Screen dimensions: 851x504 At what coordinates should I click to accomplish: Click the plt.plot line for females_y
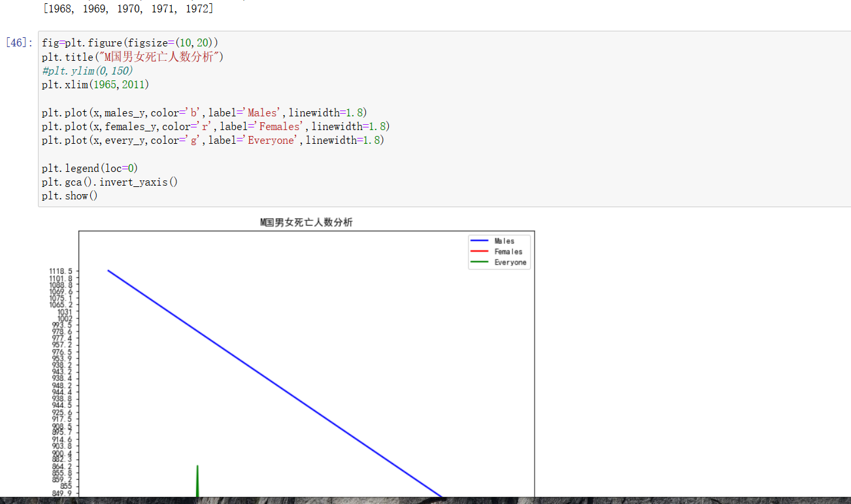[216, 126]
